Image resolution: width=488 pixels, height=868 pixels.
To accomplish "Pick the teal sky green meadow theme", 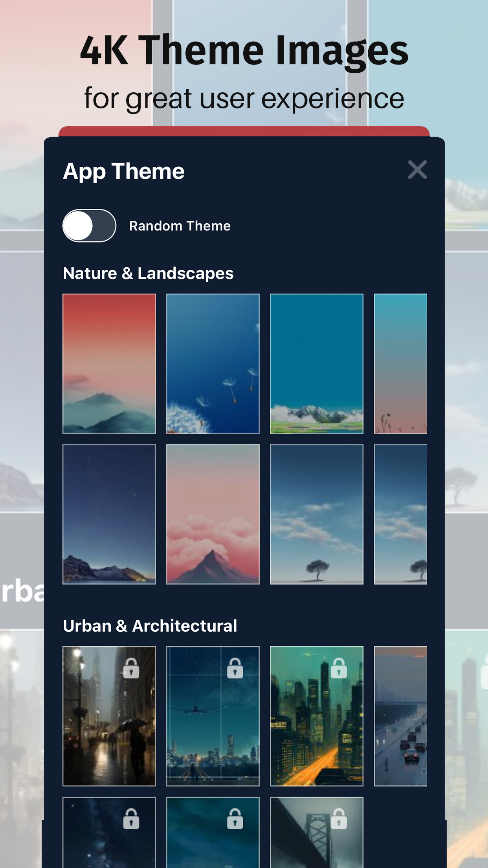I will [x=317, y=364].
